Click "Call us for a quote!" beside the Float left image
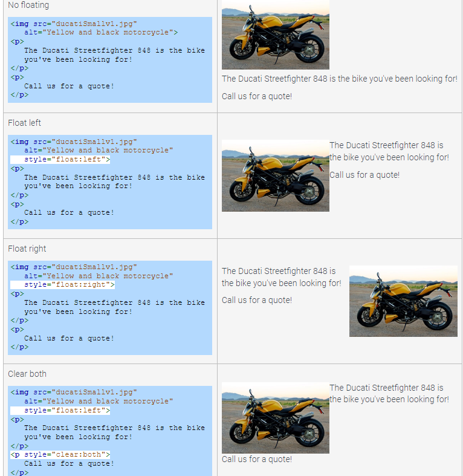The image size is (463, 476). (364, 175)
